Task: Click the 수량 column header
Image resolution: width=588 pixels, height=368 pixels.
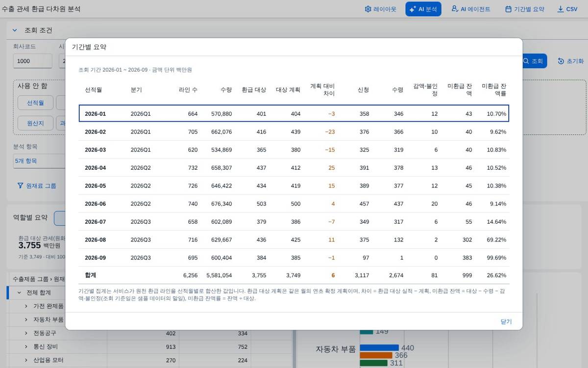Action: (226, 90)
